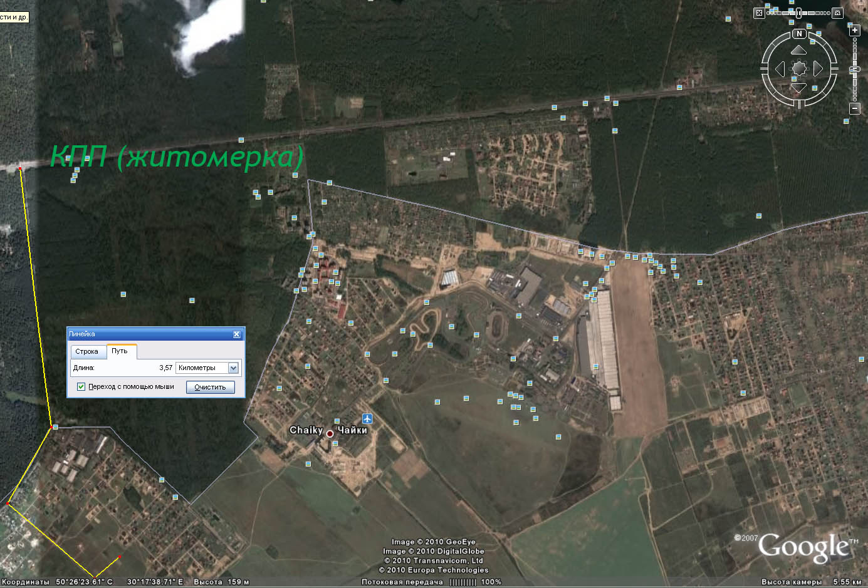
Task: Pan the map down with compass arrow
Action: point(798,88)
